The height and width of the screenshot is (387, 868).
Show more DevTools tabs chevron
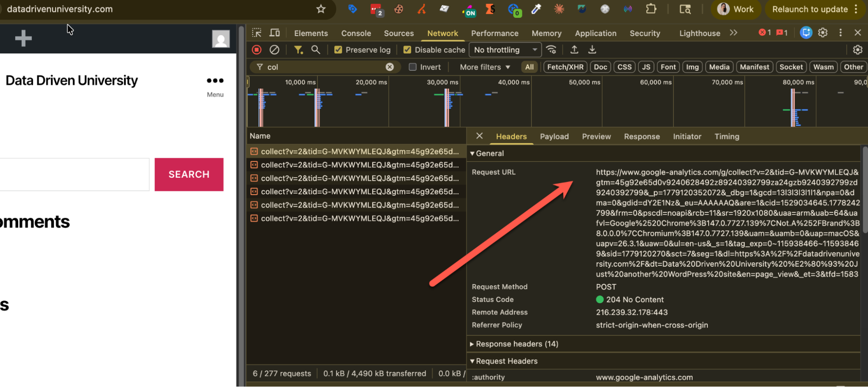pyautogui.click(x=733, y=33)
